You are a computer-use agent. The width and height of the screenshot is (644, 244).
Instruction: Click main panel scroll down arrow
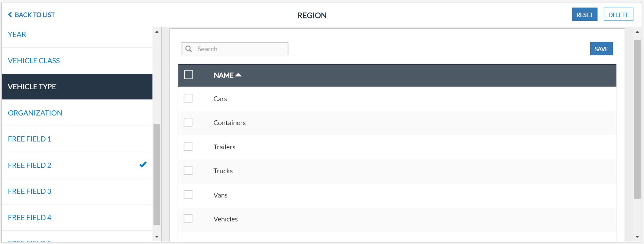637,237
